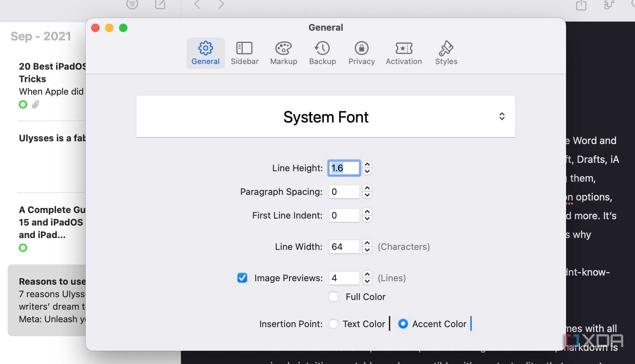Open the Styles brush tab
Screen dimensions: 635x364
(x=446, y=53)
